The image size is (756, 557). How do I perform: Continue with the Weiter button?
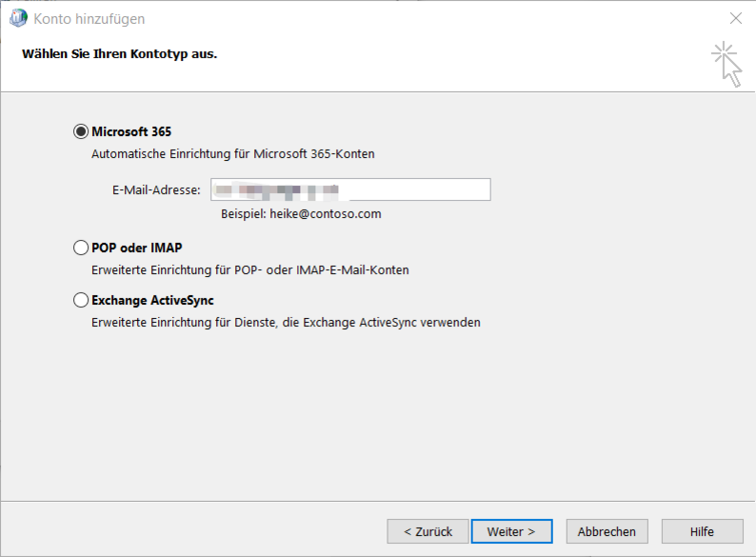click(x=511, y=531)
